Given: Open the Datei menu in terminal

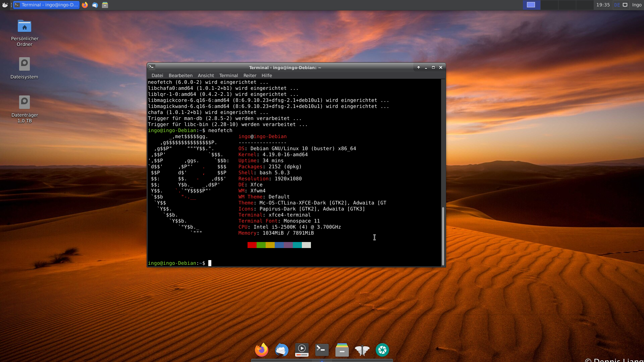Looking at the screenshot, I should click(157, 75).
